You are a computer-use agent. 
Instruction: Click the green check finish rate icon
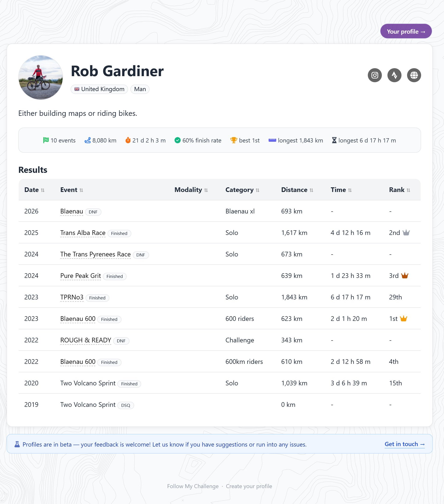point(178,140)
